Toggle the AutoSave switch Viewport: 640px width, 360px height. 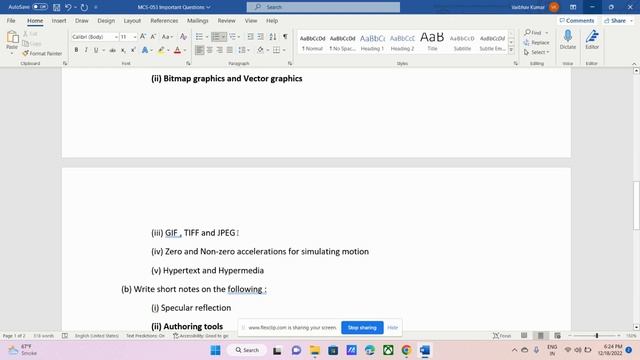click(x=40, y=7)
